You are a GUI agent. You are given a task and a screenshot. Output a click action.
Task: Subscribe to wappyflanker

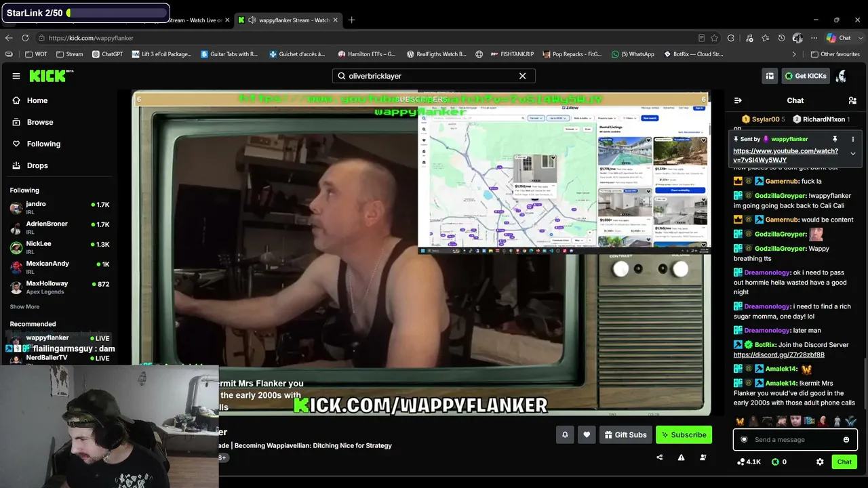pos(684,434)
